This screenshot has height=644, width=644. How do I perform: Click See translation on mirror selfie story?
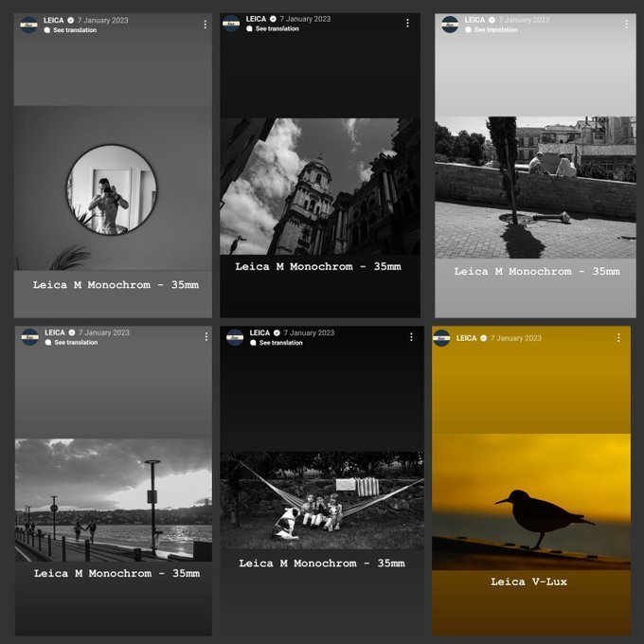pyautogui.click(x=73, y=30)
